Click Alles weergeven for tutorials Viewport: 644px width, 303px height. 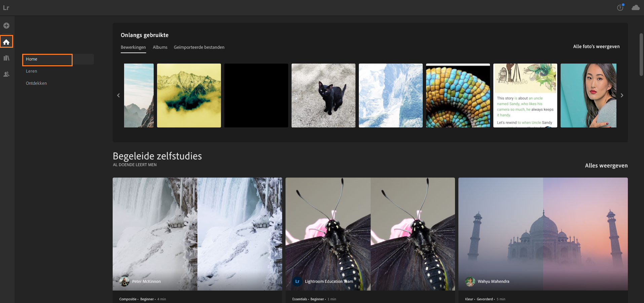606,165
